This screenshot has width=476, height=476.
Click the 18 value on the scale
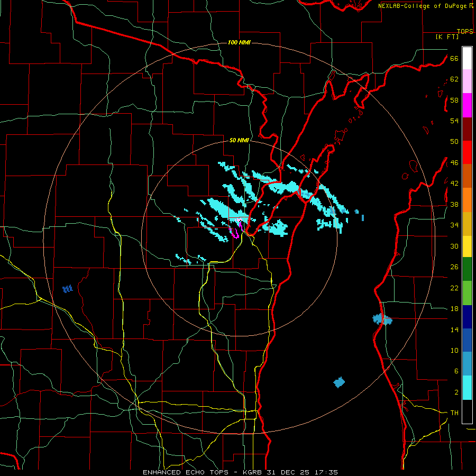click(x=454, y=309)
